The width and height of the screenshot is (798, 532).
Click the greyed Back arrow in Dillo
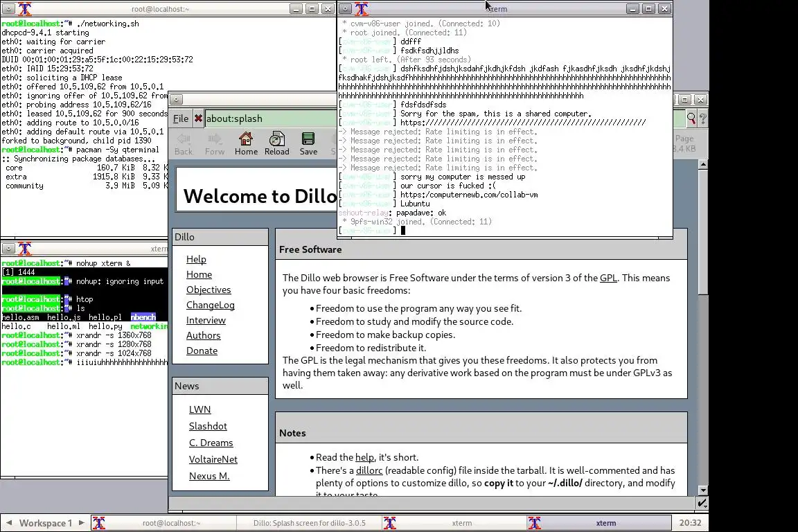[x=183, y=143]
